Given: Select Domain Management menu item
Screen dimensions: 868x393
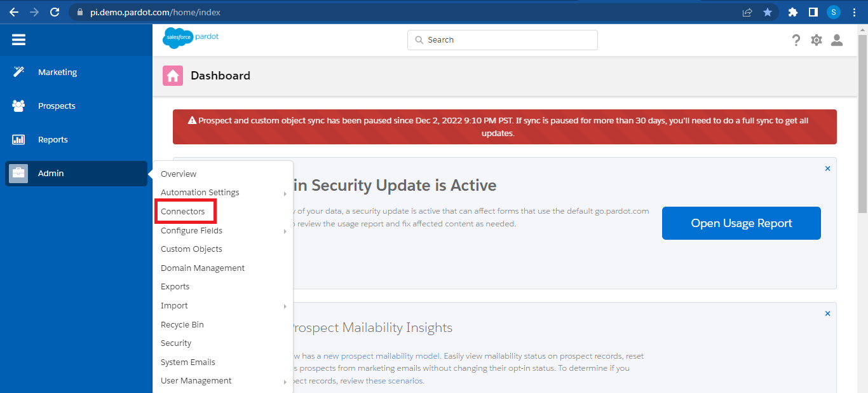Looking at the screenshot, I should click(x=203, y=268).
